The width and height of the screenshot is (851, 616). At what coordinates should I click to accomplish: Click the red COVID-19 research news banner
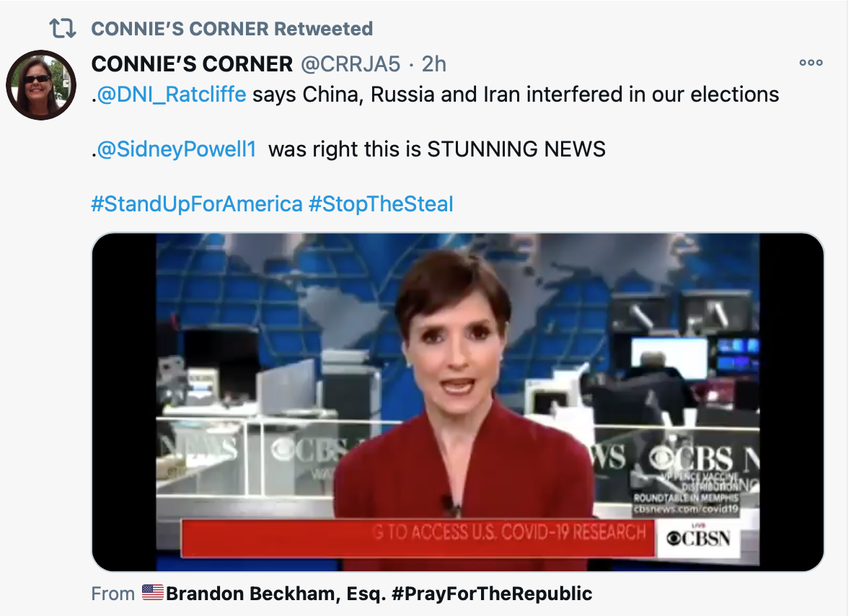(418, 534)
